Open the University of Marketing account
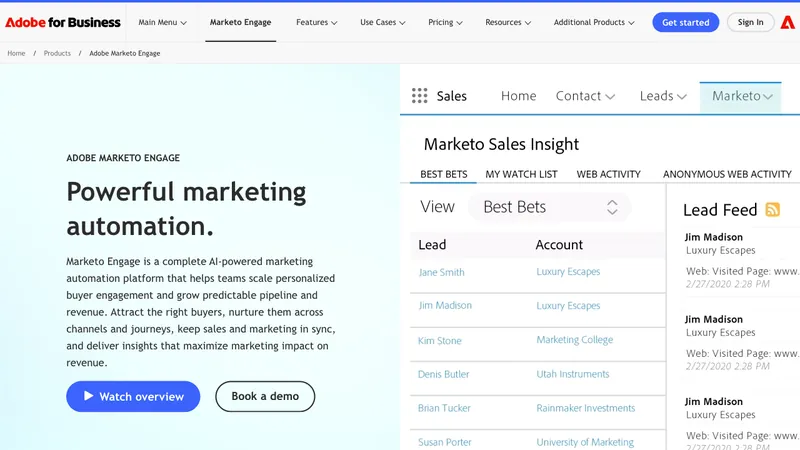Image resolution: width=800 pixels, height=450 pixels. (x=585, y=442)
